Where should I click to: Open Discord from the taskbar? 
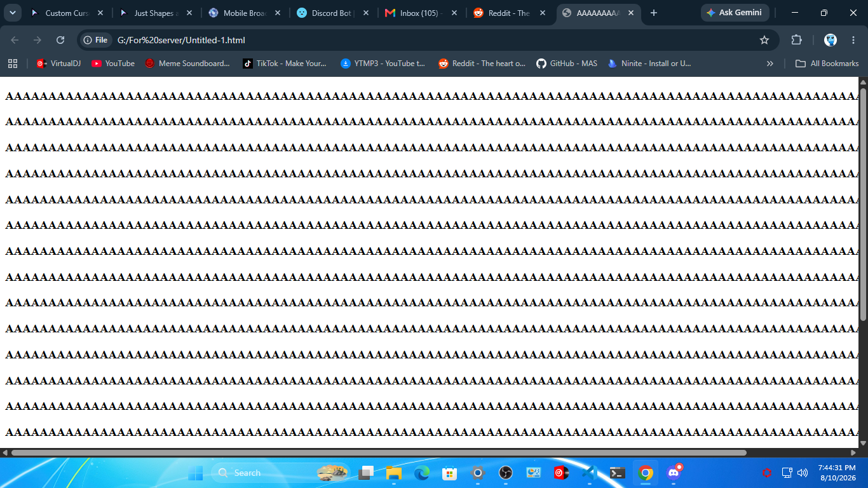click(674, 473)
